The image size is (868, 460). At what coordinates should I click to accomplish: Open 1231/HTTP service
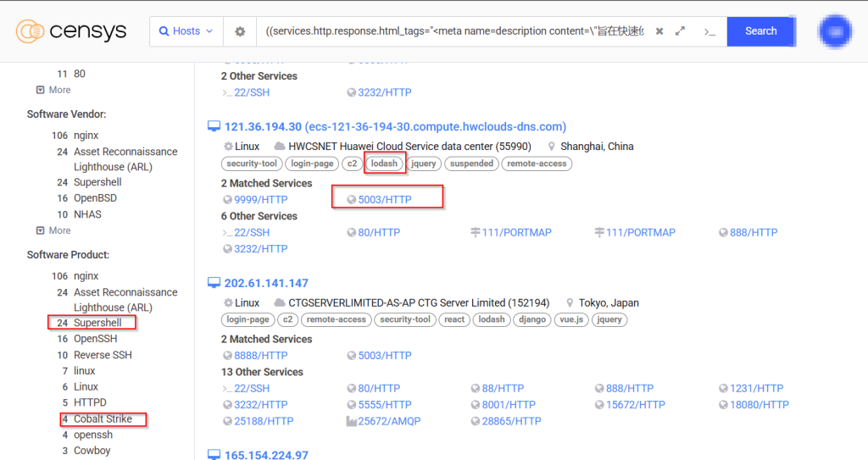pyautogui.click(x=757, y=389)
